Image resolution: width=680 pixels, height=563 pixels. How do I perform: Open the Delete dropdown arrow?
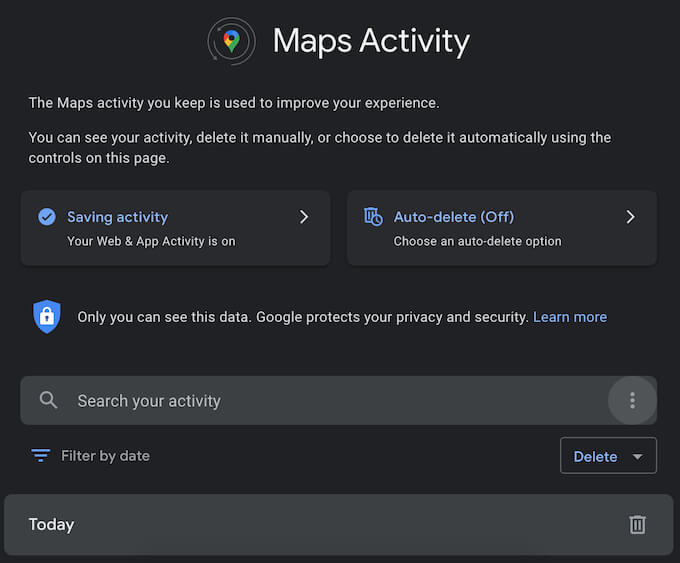[638, 456]
